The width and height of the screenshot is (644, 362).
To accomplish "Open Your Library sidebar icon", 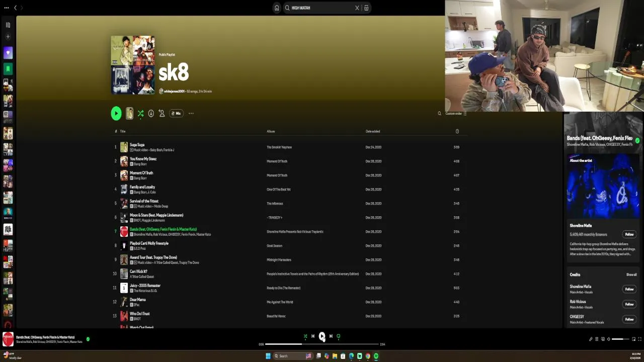I will 8,25.
